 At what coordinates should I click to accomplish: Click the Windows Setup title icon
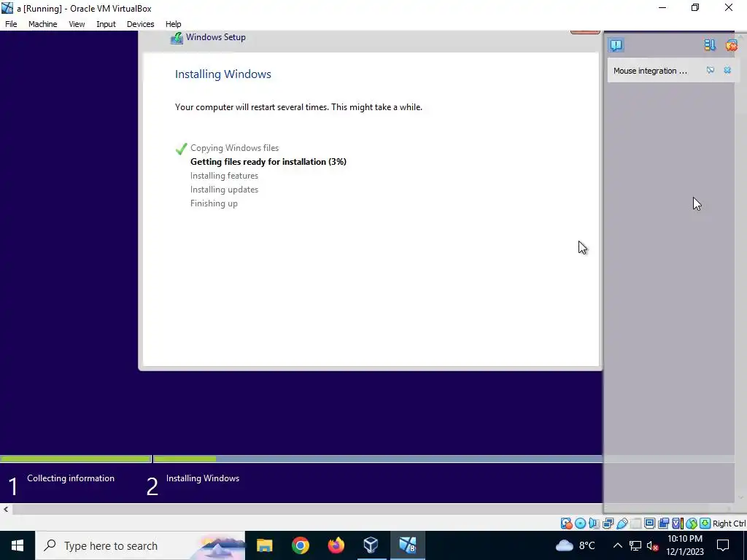[177, 38]
